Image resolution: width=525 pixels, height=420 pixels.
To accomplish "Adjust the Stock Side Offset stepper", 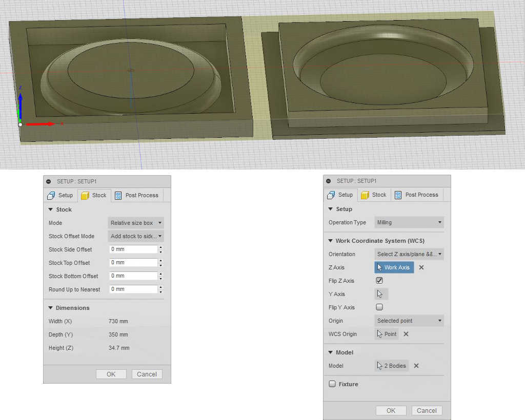I will 161,249.
